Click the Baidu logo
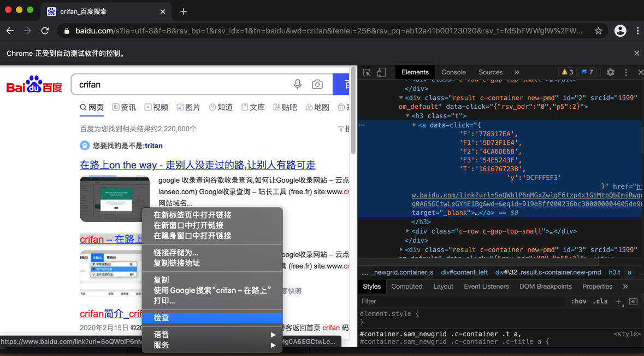The width and height of the screenshot is (644, 356). click(x=34, y=84)
